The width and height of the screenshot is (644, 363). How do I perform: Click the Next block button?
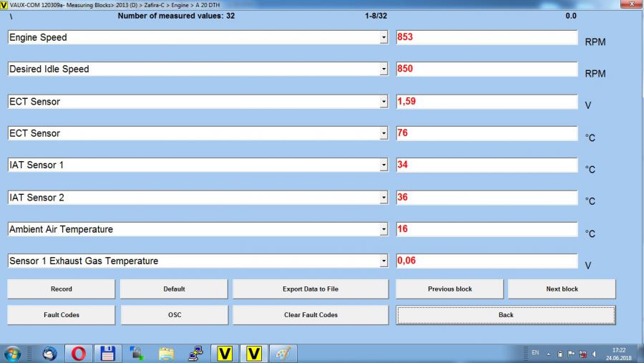click(x=562, y=289)
